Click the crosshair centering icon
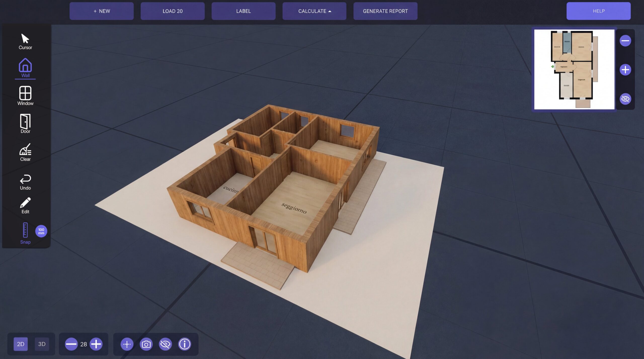The height and width of the screenshot is (359, 644). [x=127, y=344]
